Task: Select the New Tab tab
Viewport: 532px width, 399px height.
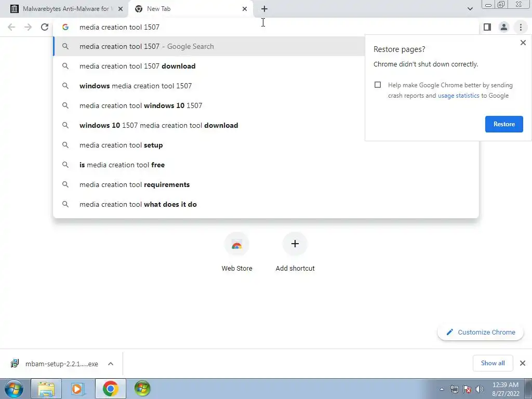Action: [191, 9]
